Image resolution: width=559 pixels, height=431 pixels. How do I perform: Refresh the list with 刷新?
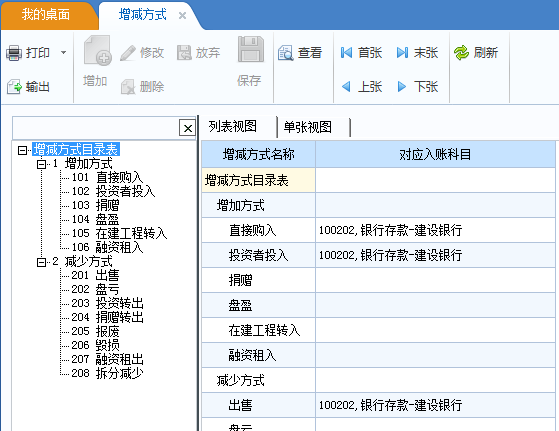tap(476, 53)
